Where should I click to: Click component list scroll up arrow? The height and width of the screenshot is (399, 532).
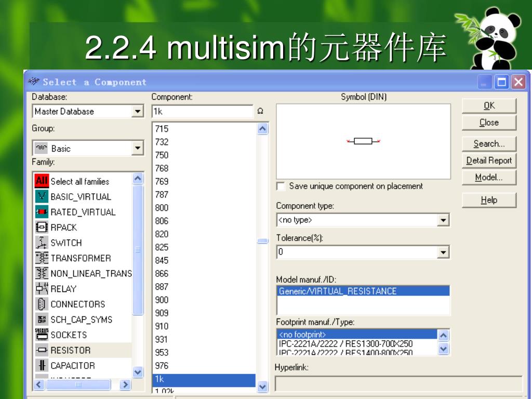pyautogui.click(x=262, y=129)
